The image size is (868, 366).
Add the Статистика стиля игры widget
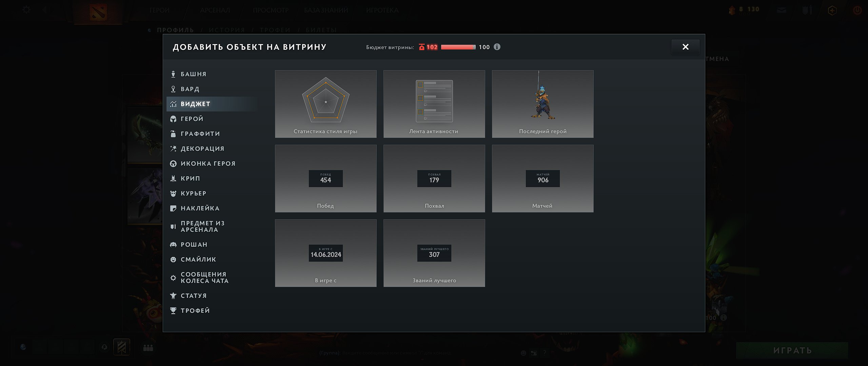pos(326,104)
